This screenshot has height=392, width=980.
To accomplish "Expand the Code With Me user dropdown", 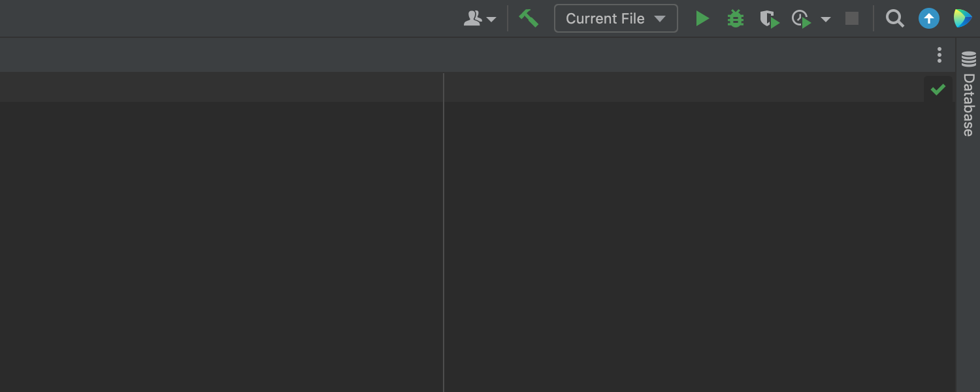I will [480, 19].
